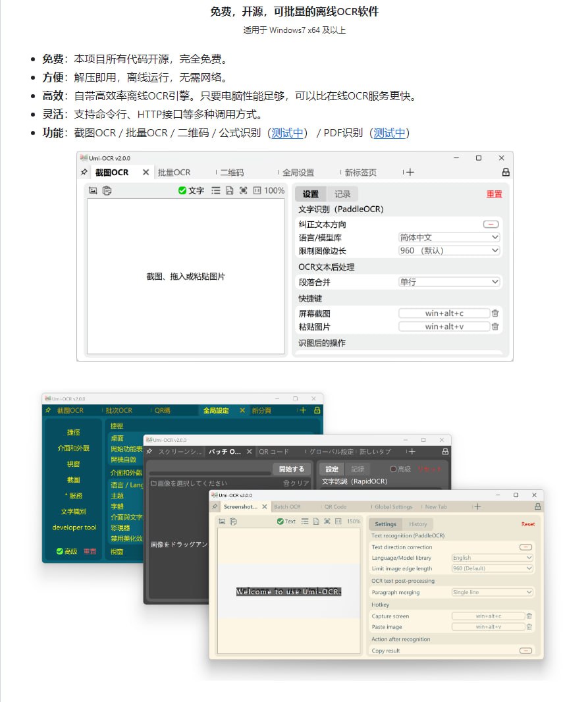588x702 pixels.
Task: Switch to the 批量OCR tab
Action: coord(174,173)
